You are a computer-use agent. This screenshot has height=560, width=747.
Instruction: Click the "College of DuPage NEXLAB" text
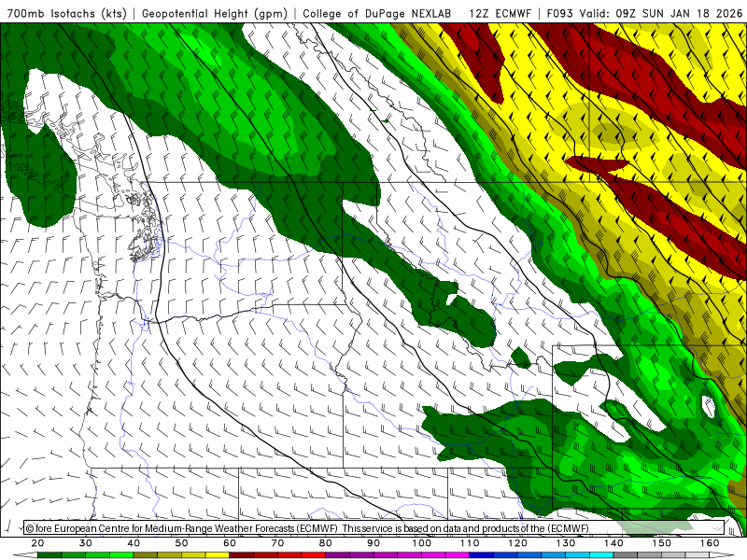tap(377, 14)
